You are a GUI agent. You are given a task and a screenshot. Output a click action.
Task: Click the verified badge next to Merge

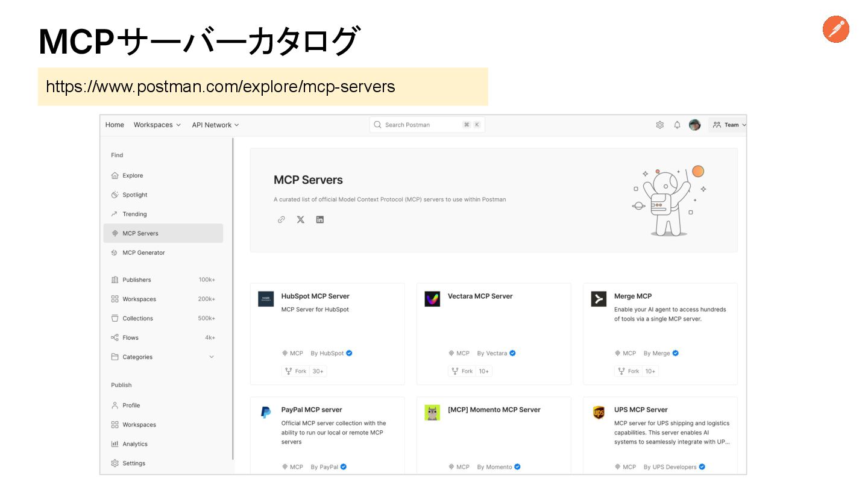point(675,353)
